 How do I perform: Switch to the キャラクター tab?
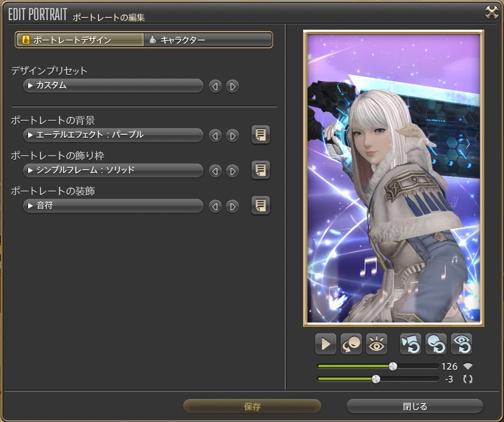point(208,40)
